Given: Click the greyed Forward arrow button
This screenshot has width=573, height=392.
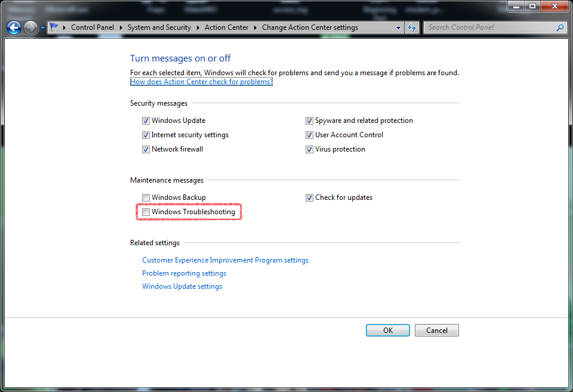Looking at the screenshot, I should pyautogui.click(x=30, y=27).
